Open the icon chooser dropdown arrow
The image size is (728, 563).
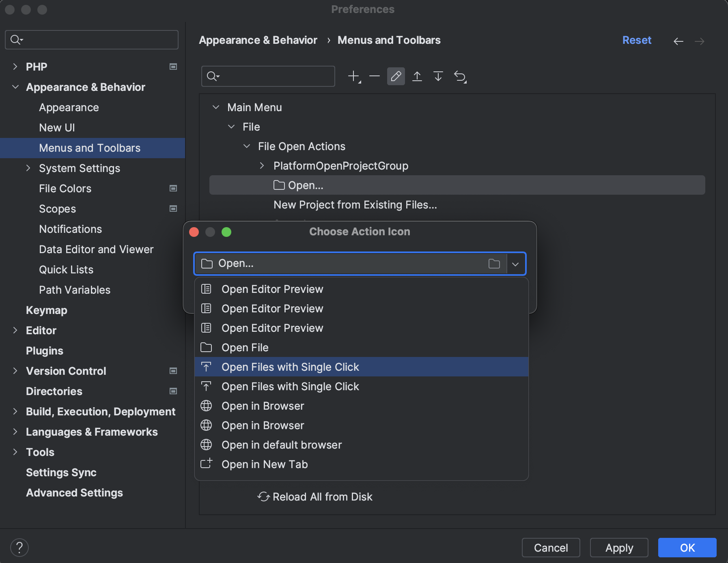[515, 263]
